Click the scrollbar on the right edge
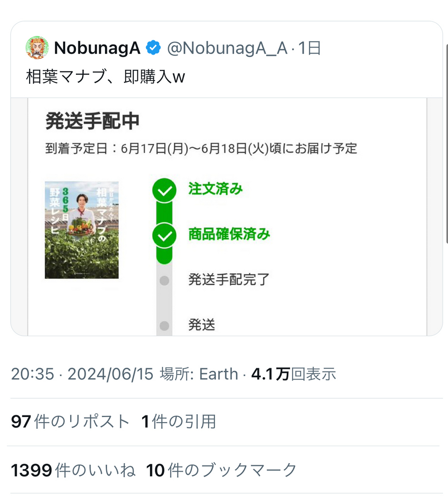This screenshot has width=448, height=498. [x=446, y=141]
